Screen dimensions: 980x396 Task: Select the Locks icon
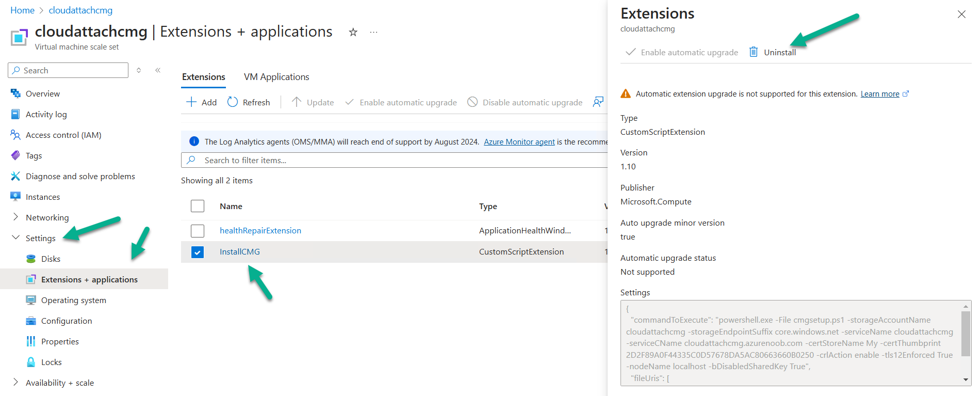point(31,362)
